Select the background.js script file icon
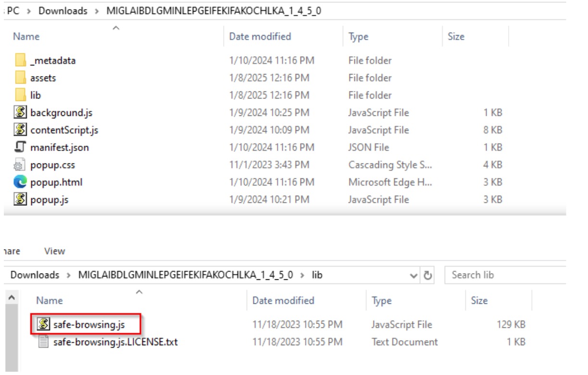The width and height of the screenshot is (588, 375). point(20,112)
